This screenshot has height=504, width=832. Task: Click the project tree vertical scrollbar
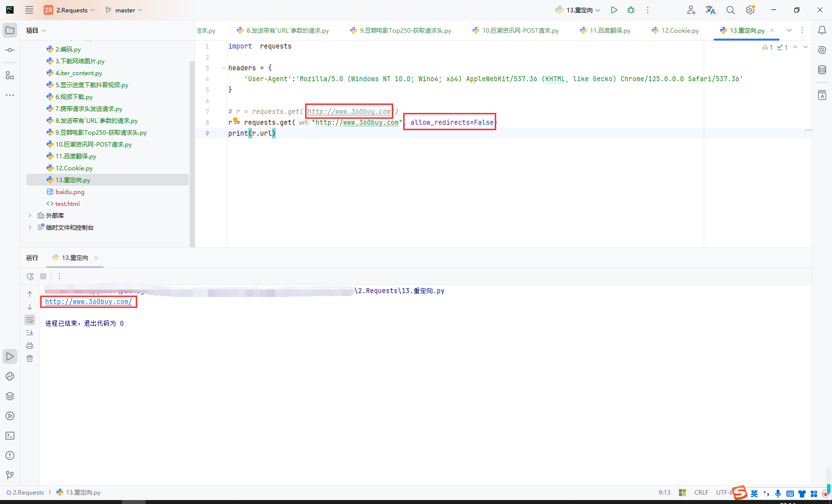click(192, 153)
